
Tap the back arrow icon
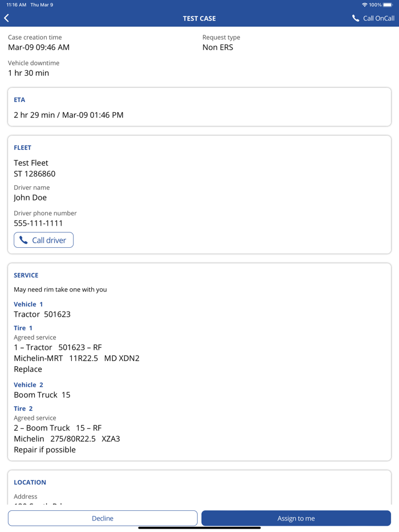point(7,18)
